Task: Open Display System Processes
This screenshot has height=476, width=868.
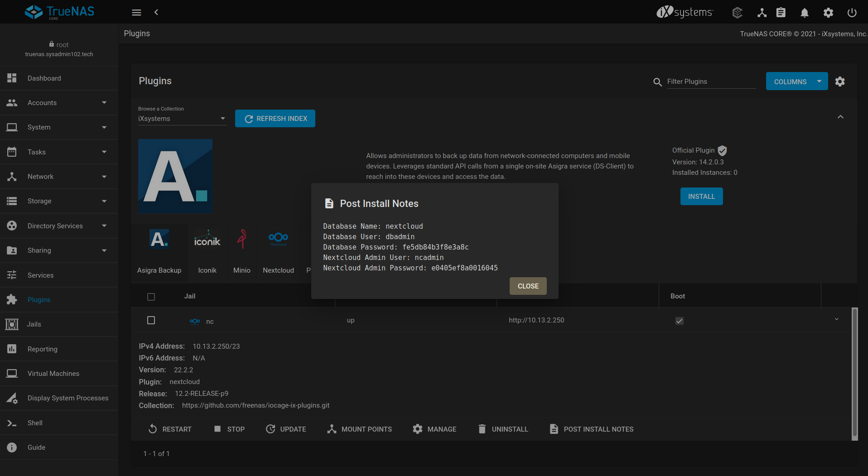Action: click(59, 398)
